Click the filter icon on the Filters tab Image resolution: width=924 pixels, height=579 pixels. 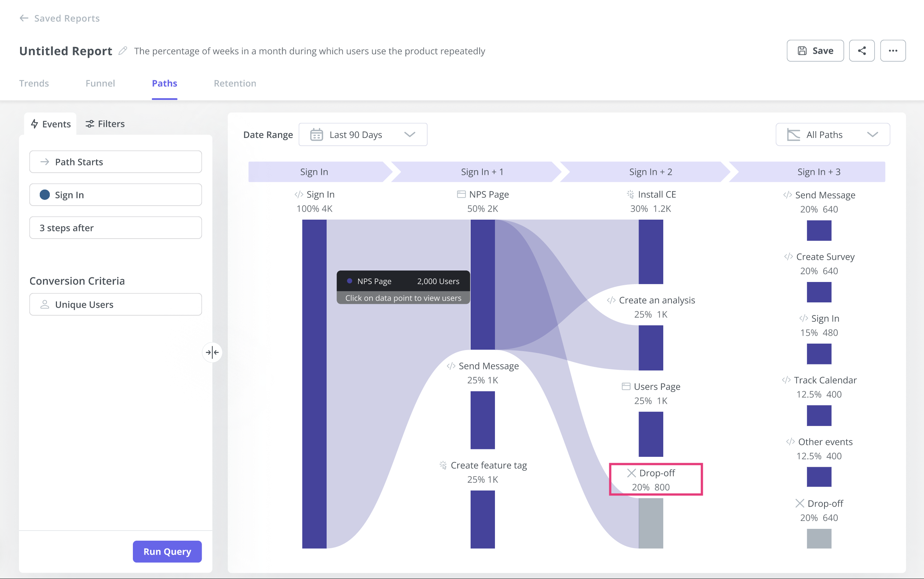pyautogui.click(x=90, y=124)
